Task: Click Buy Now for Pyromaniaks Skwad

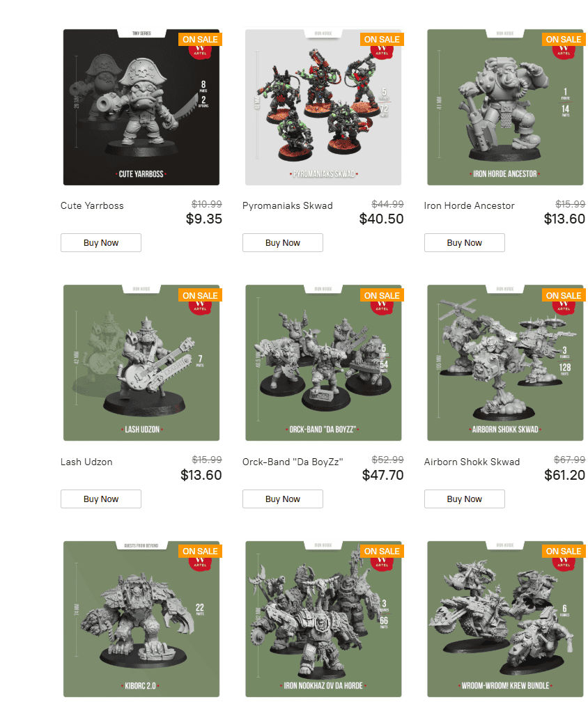Action: pos(283,243)
